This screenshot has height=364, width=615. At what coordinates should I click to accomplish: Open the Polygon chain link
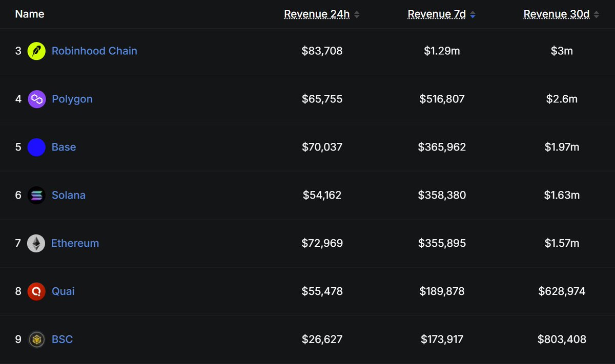[x=72, y=99]
